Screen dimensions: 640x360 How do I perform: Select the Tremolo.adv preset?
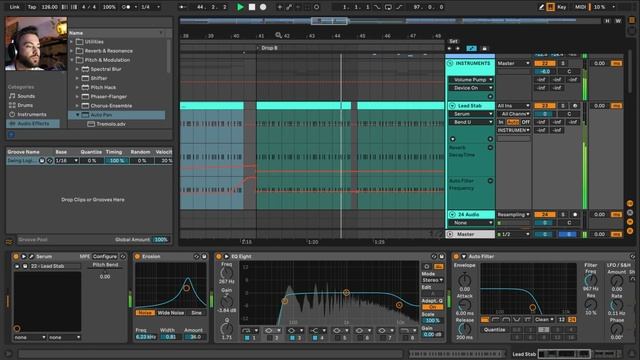[111, 124]
